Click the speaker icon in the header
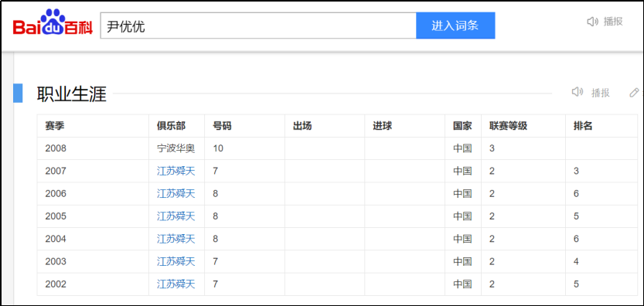644x306 pixels. (x=592, y=22)
